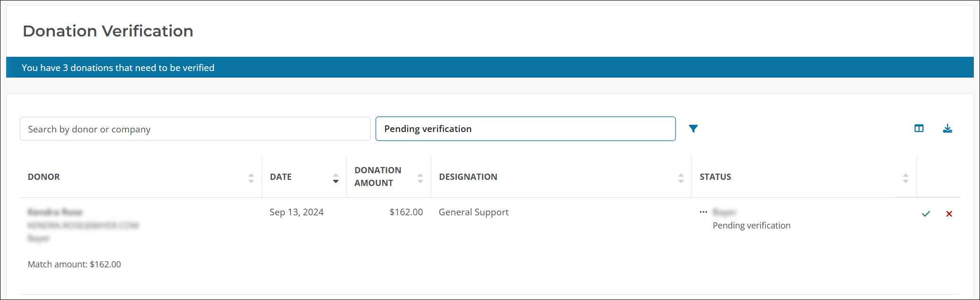
Task: Approve the donation with green checkmark
Action: [x=926, y=214]
